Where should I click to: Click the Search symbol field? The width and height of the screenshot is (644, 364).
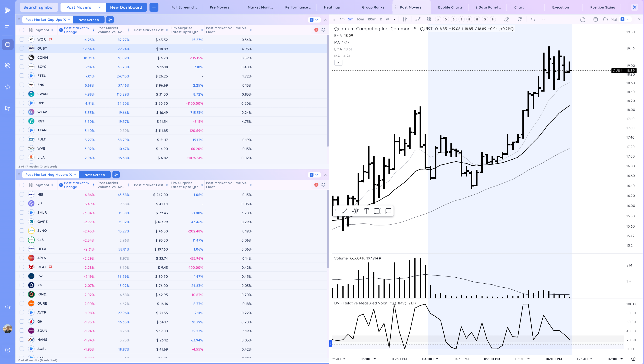[38, 7]
